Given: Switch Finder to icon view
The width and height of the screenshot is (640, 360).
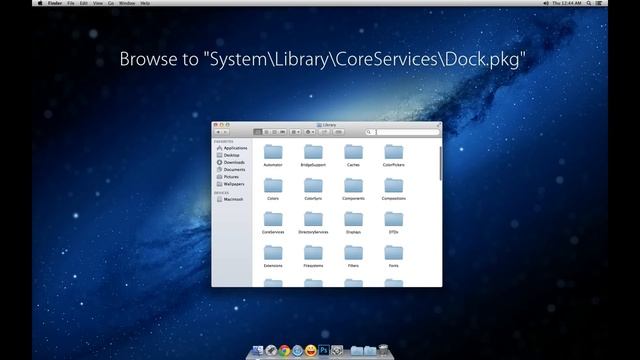Looking at the screenshot, I should click(x=258, y=132).
